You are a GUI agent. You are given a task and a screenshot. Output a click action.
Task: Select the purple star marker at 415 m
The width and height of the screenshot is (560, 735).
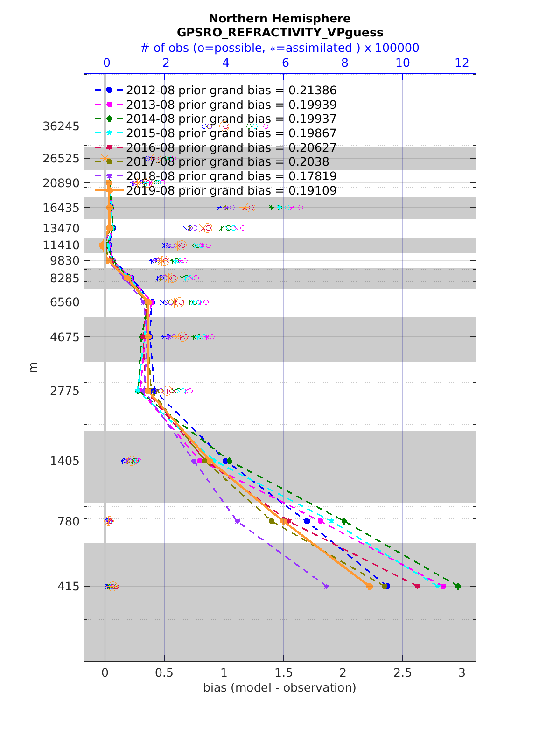326,586
